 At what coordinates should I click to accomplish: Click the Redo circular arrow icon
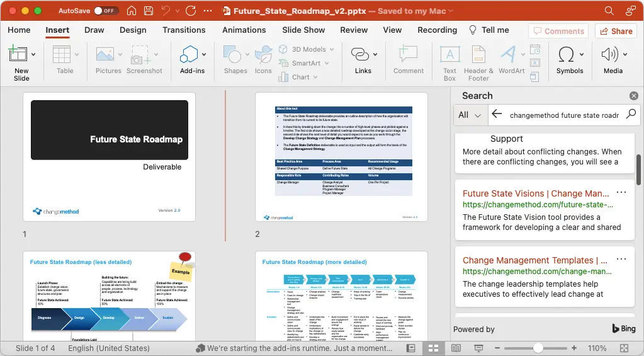(191, 11)
